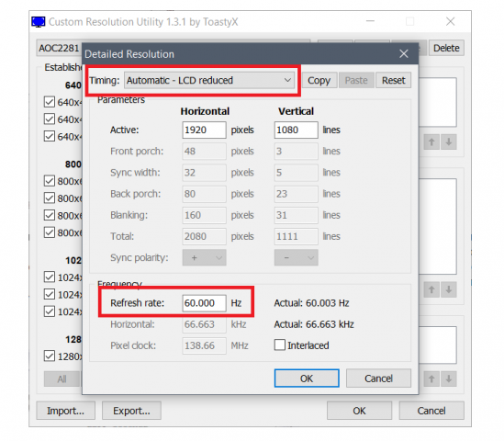
Task: Uncheck the second 800x resolution checkbox
Action: [x=50, y=198]
